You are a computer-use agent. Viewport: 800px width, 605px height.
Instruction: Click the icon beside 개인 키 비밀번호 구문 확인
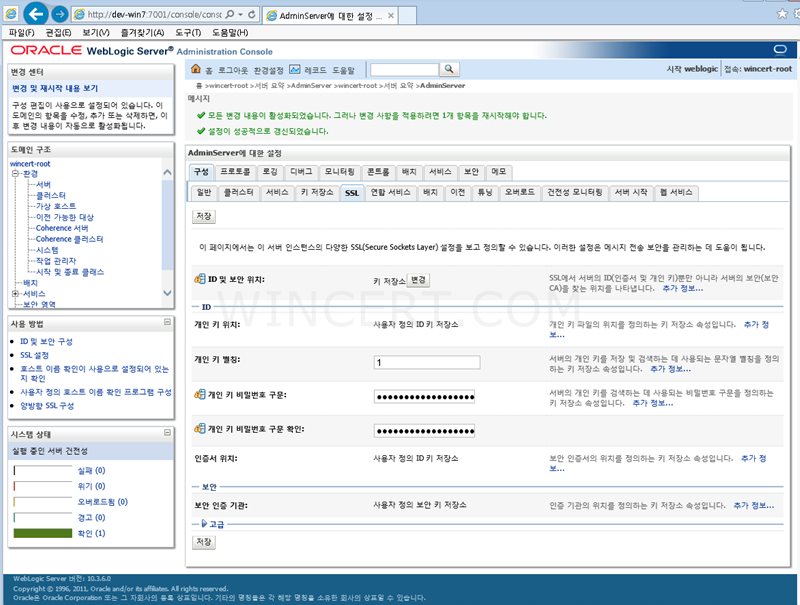tap(199, 428)
